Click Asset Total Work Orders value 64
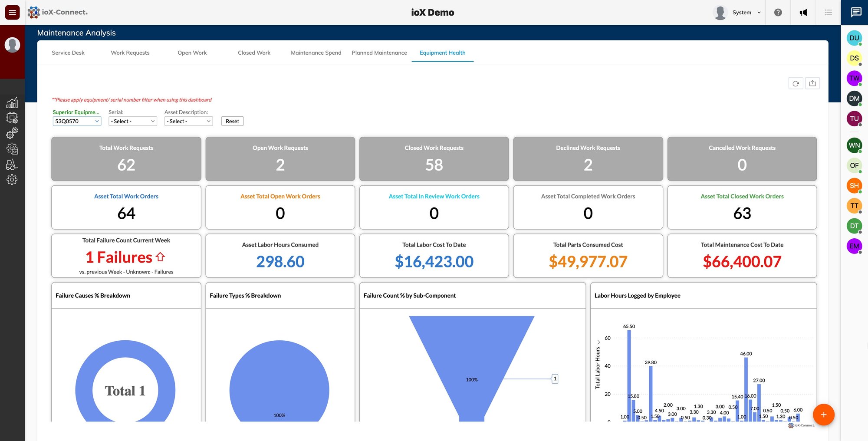The image size is (868, 441). [x=126, y=213]
